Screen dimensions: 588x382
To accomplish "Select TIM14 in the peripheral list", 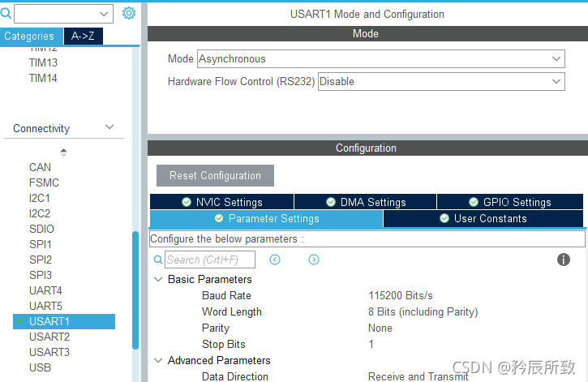I will [x=43, y=78].
